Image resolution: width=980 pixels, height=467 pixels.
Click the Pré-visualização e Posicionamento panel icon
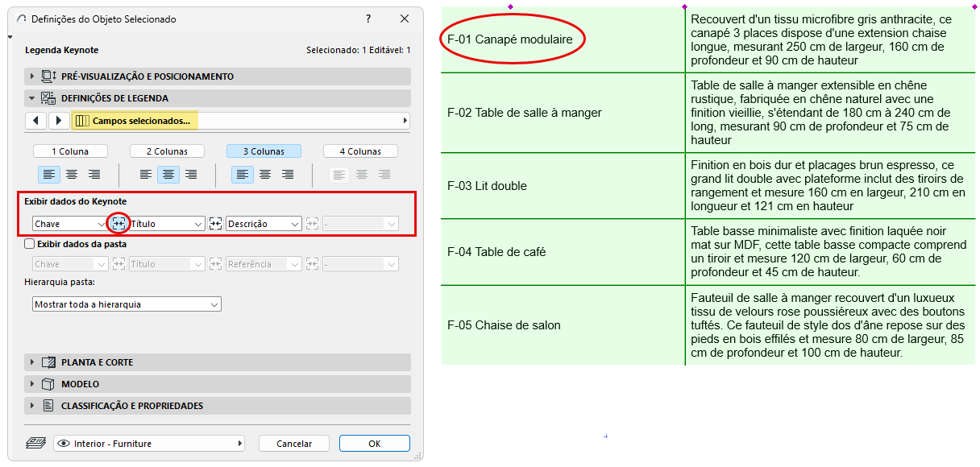[48, 76]
